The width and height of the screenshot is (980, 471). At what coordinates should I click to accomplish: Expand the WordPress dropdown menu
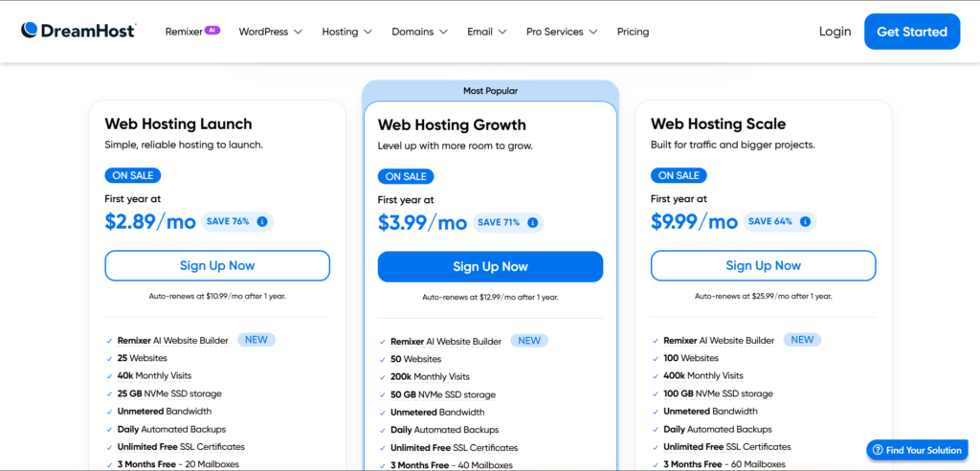pyautogui.click(x=270, y=32)
